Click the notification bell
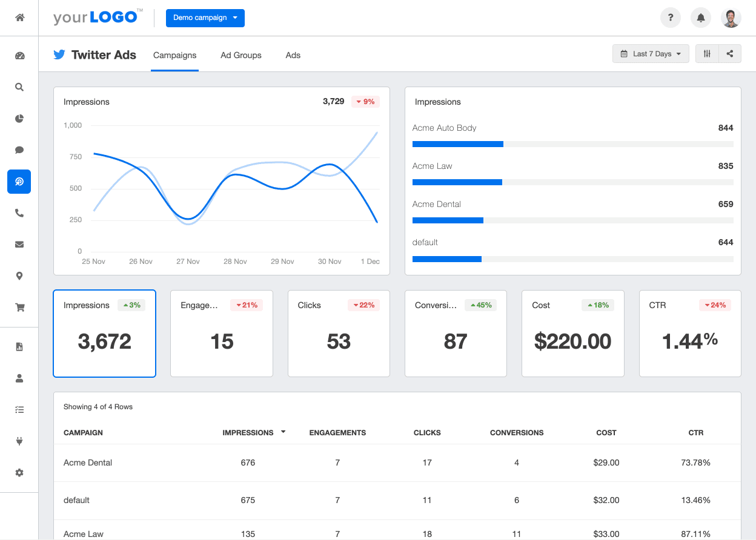This screenshot has height=540, width=756. click(700, 18)
